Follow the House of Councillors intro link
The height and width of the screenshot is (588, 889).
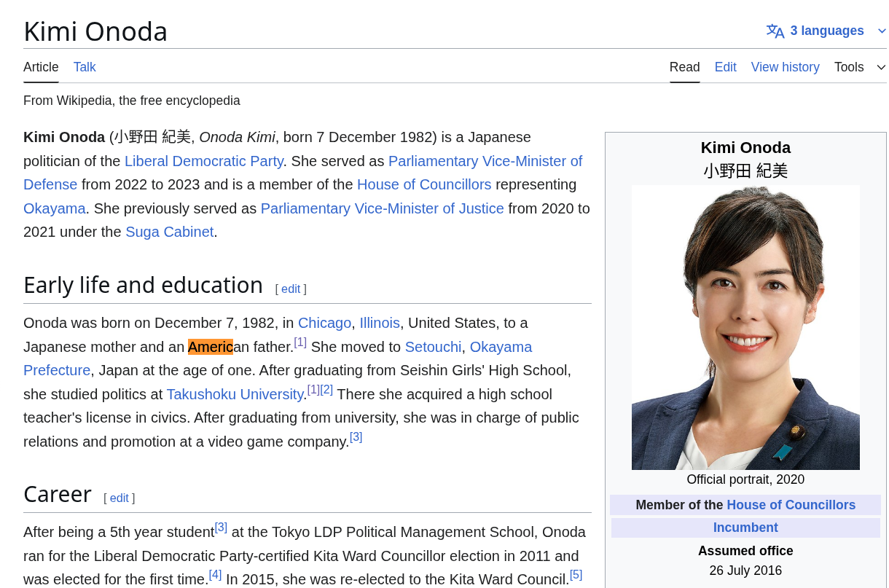click(x=424, y=184)
